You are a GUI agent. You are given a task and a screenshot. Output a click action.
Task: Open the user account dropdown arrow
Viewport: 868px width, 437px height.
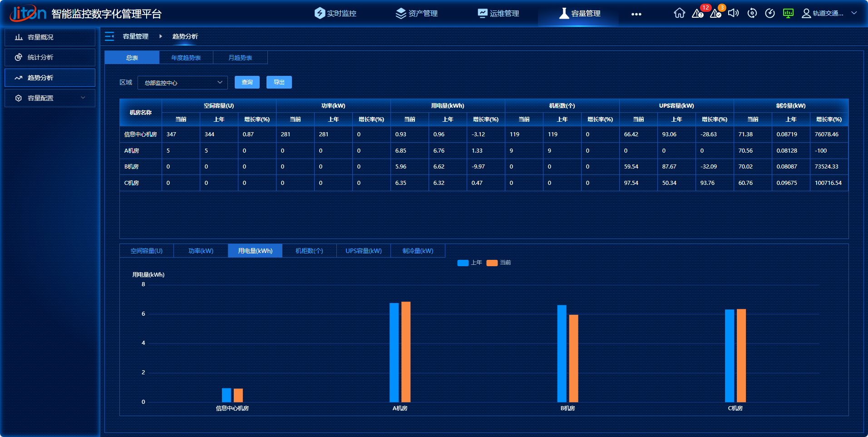coord(854,13)
